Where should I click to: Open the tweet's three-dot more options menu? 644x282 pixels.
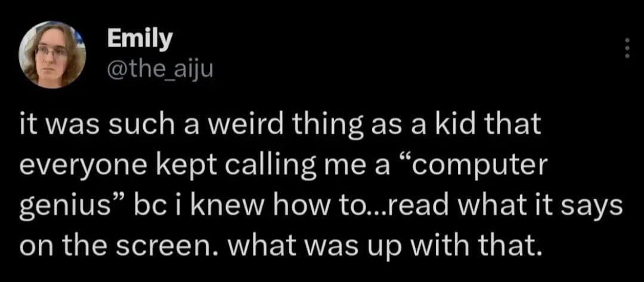(x=627, y=49)
